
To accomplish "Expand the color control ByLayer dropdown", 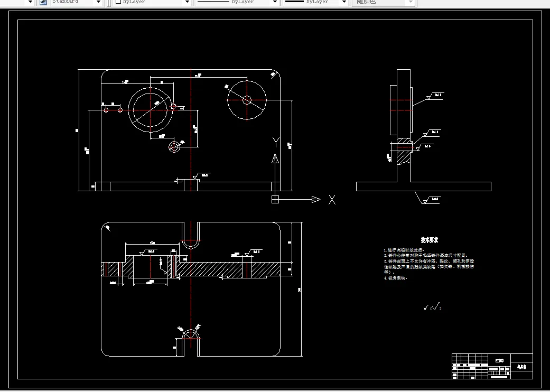I will pos(188,2).
